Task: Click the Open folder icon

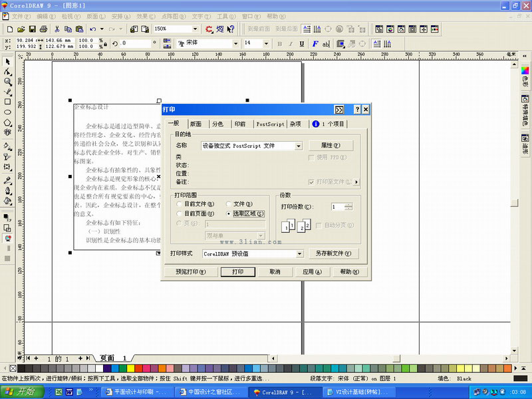Action: pyautogui.click(x=21, y=29)
